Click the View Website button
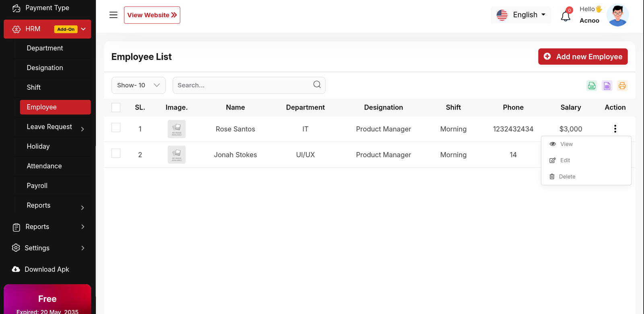 tap(152, 15)
